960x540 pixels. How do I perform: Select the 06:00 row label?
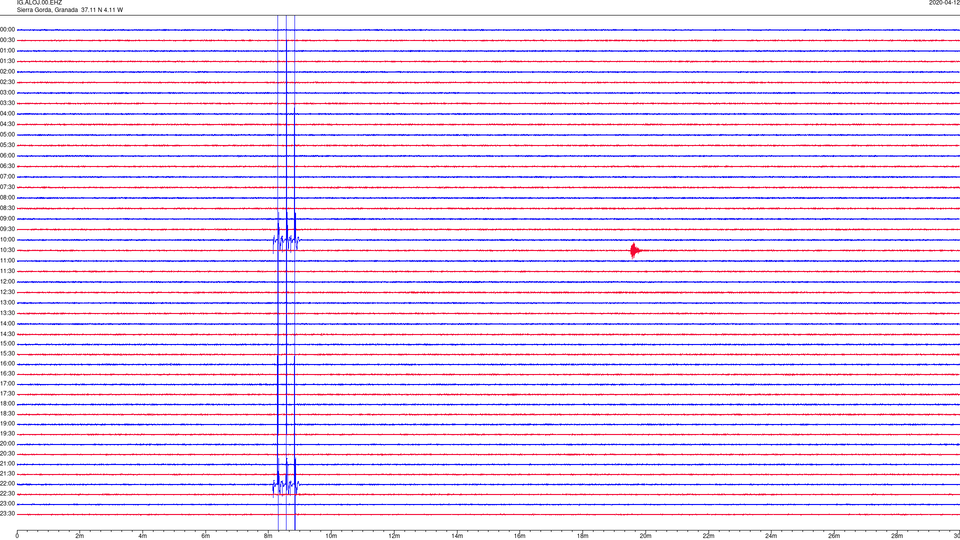point(7,156)
